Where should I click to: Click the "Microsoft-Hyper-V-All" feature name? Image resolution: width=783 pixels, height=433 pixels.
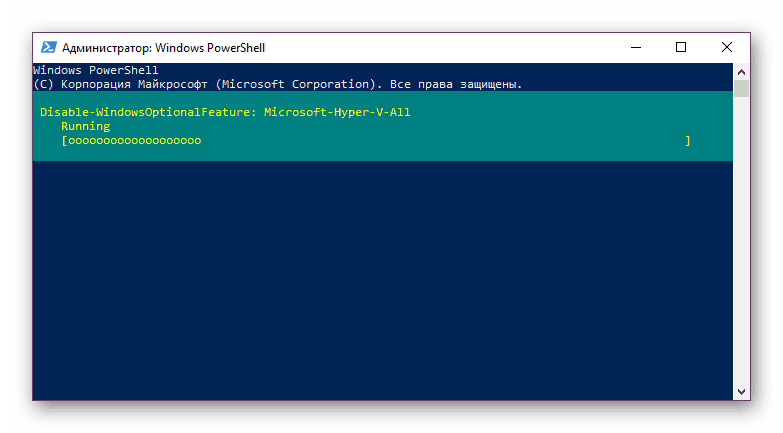[x=337, y=113]
